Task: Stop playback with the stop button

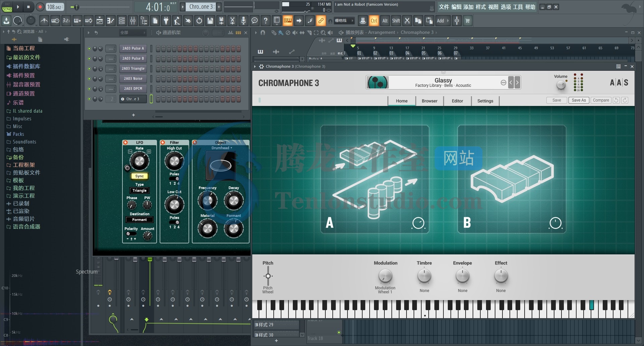Action: click(x=29, y=7)
